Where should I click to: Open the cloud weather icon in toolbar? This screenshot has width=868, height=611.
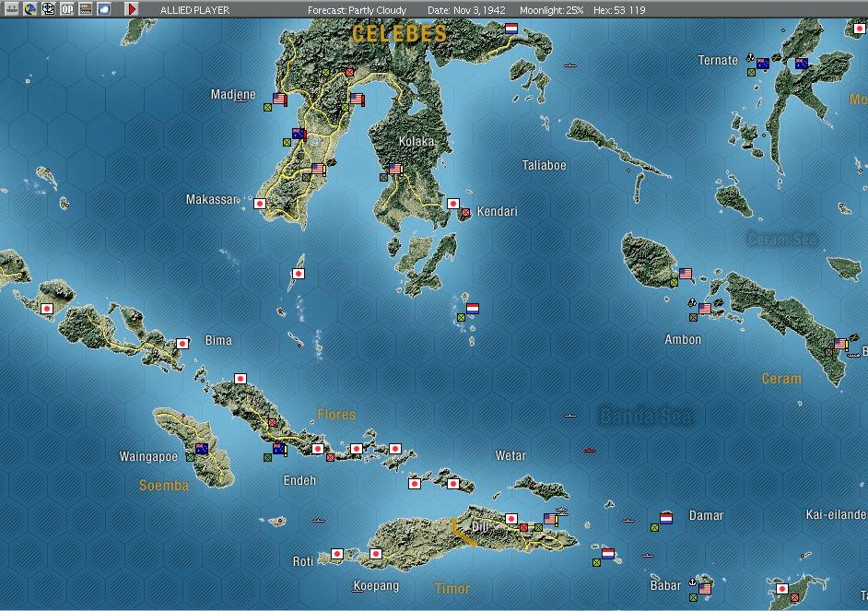click(x=103, y=9)
